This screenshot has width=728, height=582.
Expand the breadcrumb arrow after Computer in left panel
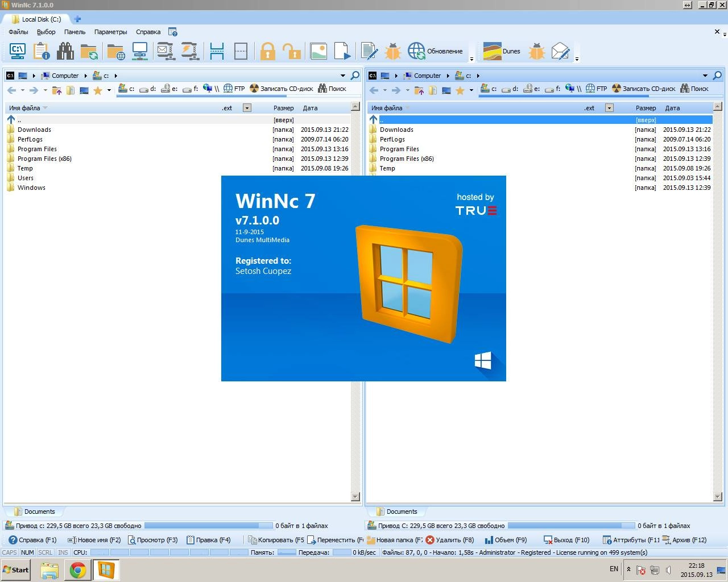click(x=86, y=76)
